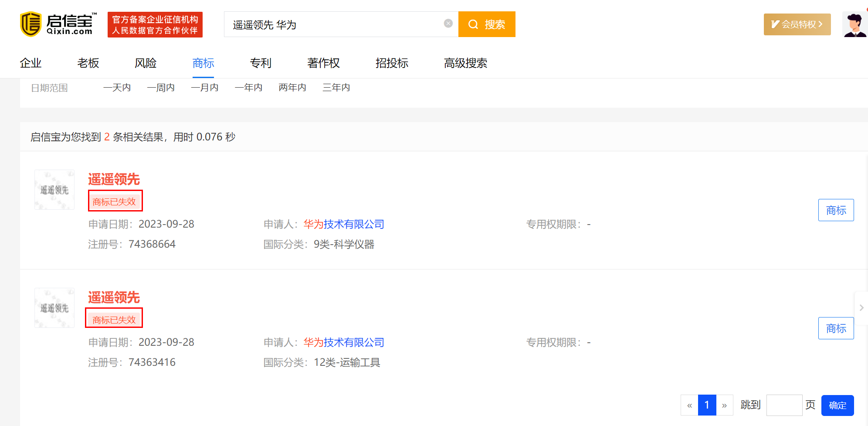Open 华为技术有限公司 applicant for registration 74363416
The width and height of the screenshot is (868, 426).
344,342
